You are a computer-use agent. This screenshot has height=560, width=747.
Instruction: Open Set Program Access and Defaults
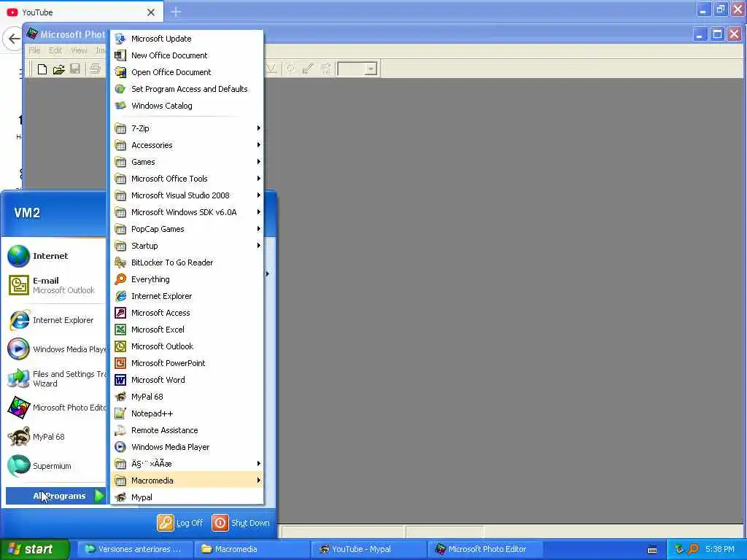(187, 88)
